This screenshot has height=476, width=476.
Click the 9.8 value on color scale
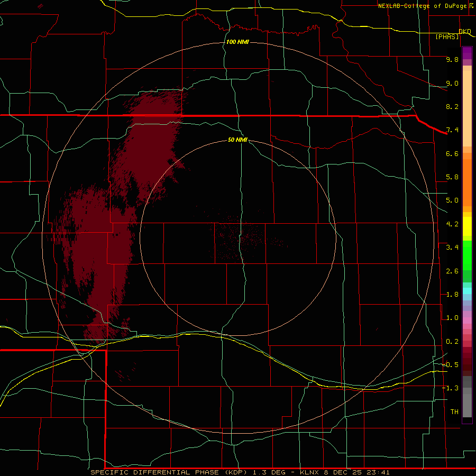coord(452,59)
